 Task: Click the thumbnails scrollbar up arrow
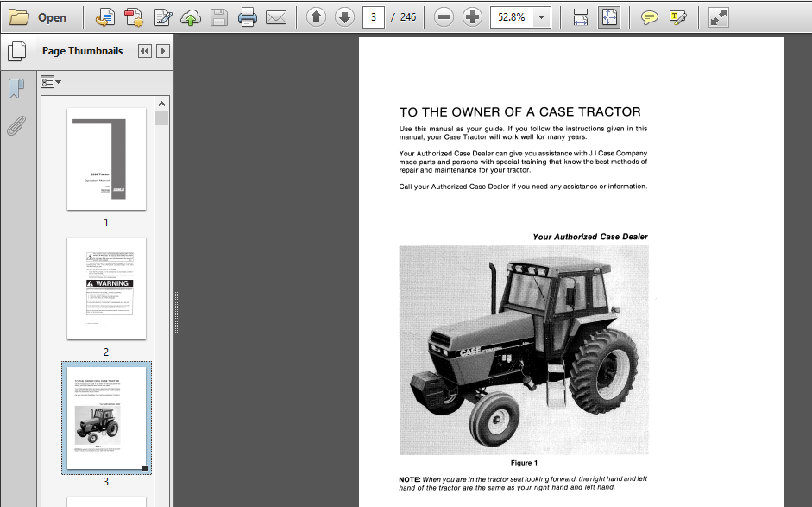162,104
